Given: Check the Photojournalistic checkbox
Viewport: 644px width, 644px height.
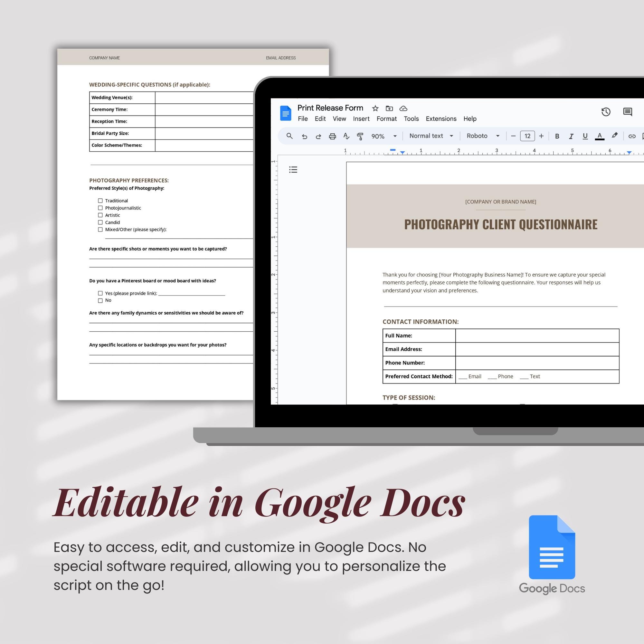Looking at the screenshot, I should click(100, 208).
